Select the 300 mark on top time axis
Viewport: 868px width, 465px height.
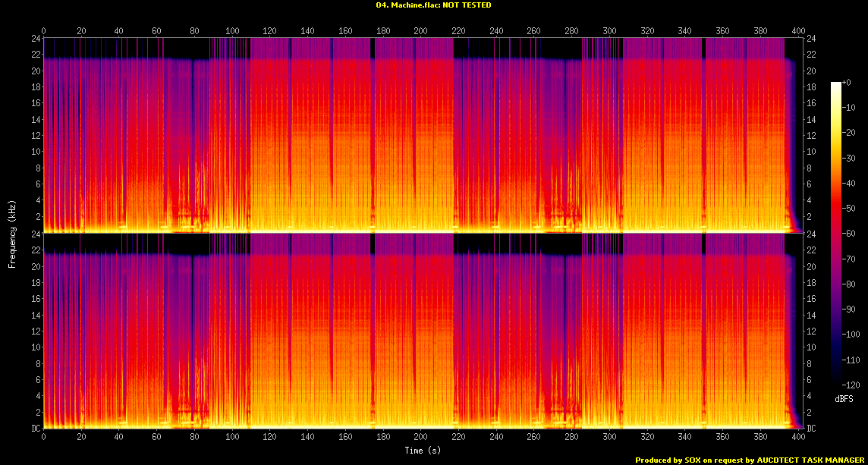(609, 30)
